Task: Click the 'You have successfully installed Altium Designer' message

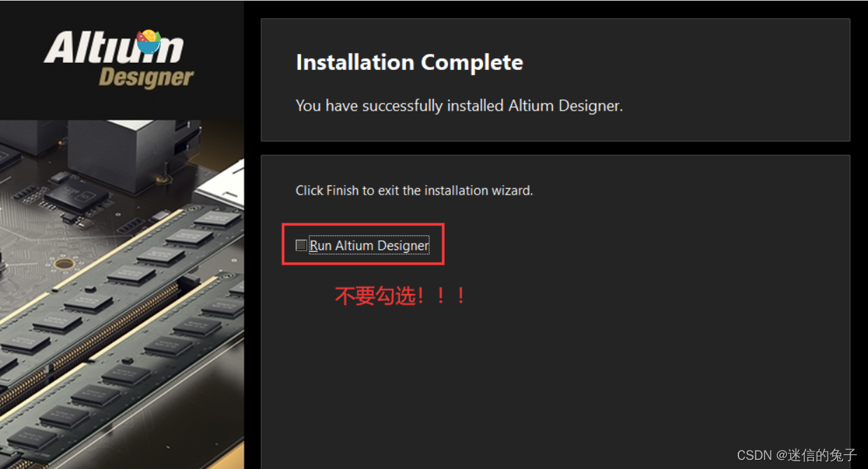Action: coord(459,106)
